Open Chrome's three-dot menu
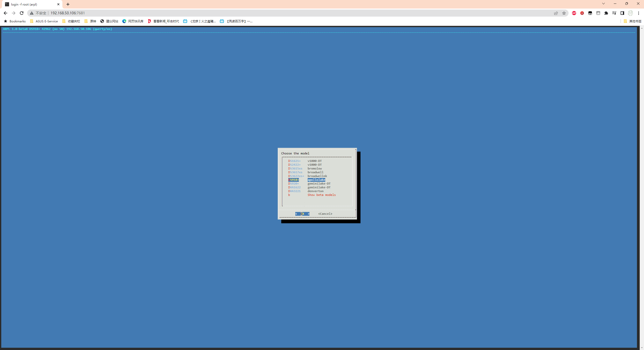Viewport: 644px width, 350px height. [x=638, y=13]
